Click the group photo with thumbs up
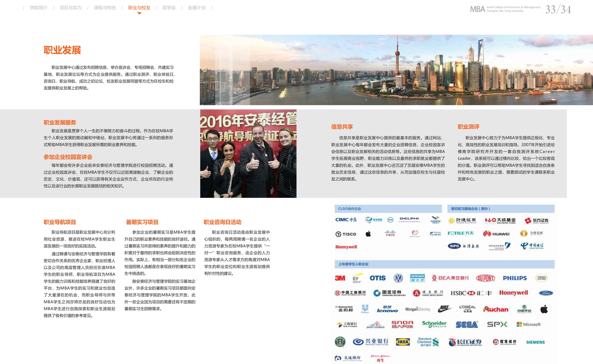Viewport: 593px width, 364px height. pos(248,154)
